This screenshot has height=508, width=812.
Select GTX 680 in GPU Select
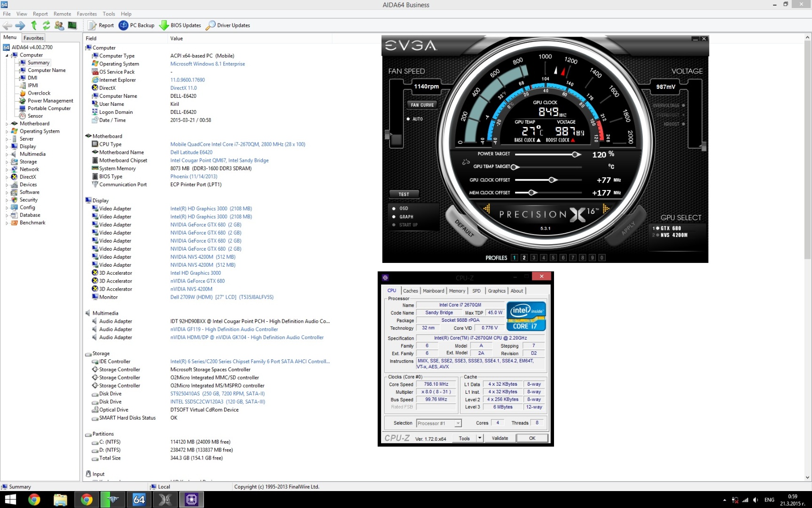(671, 228)
